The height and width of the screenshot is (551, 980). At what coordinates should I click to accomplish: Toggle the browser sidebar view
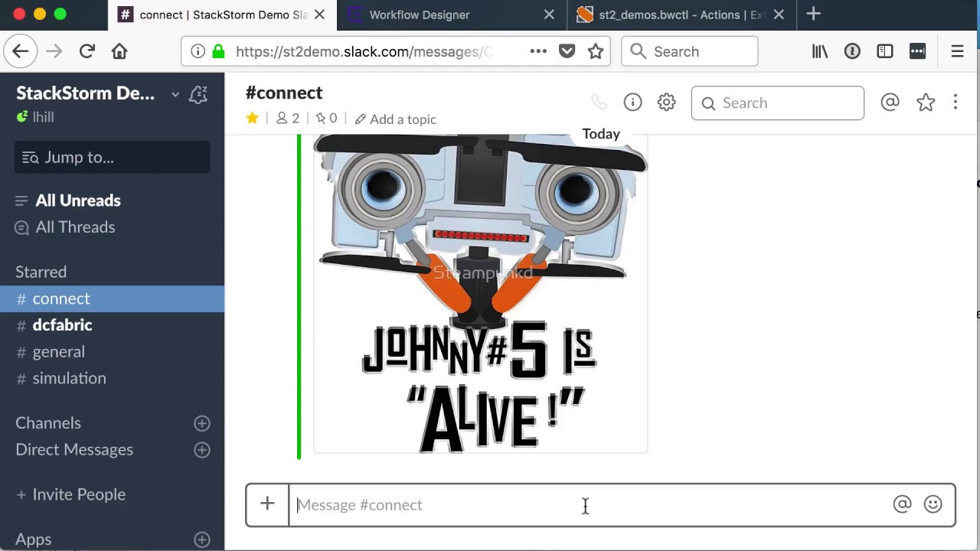(885, 51)
